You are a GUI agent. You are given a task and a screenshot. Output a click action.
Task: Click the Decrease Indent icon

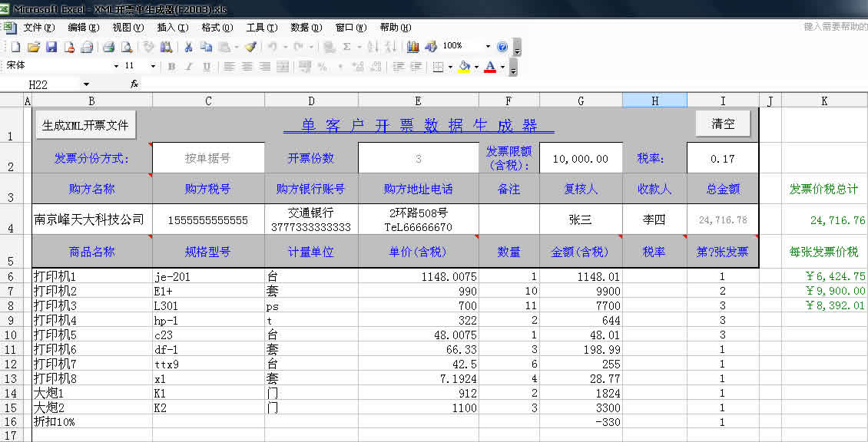coord(398,67)
